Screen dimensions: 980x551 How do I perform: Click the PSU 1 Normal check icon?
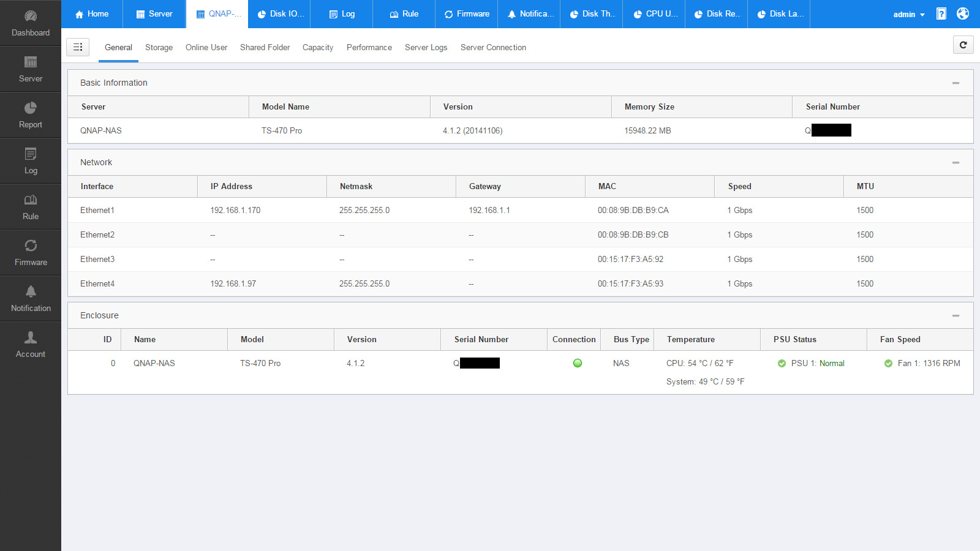(782, 364)
